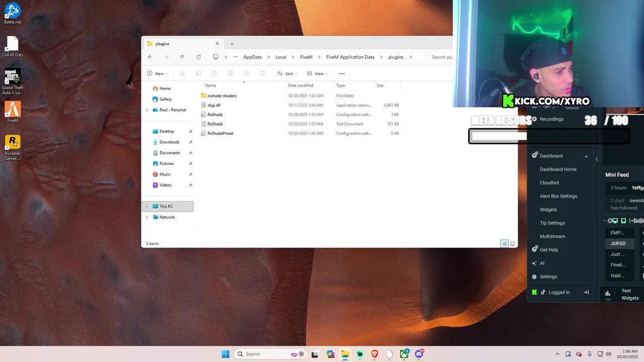
Task: Open Brave browser from taskbar
Action: tap(374, 354)
